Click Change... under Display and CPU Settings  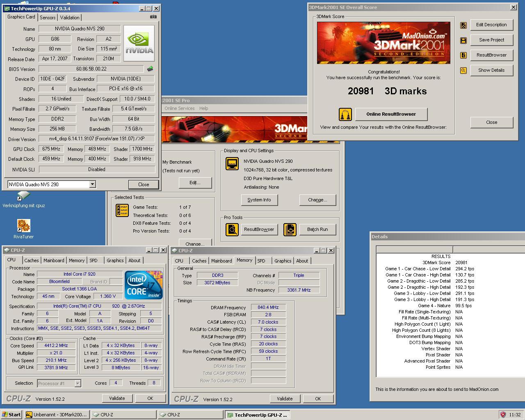point(317,200)
